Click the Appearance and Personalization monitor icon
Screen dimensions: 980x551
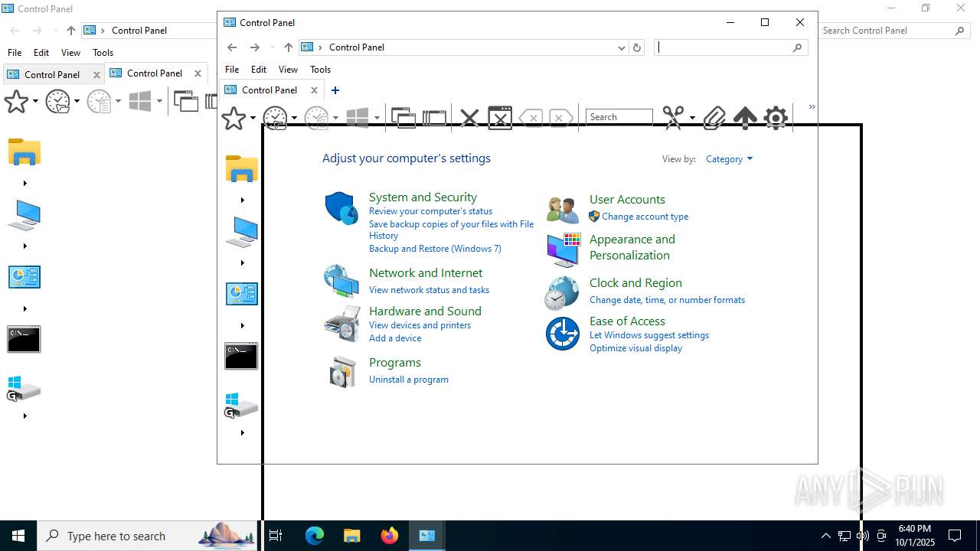tap(563, 249)
